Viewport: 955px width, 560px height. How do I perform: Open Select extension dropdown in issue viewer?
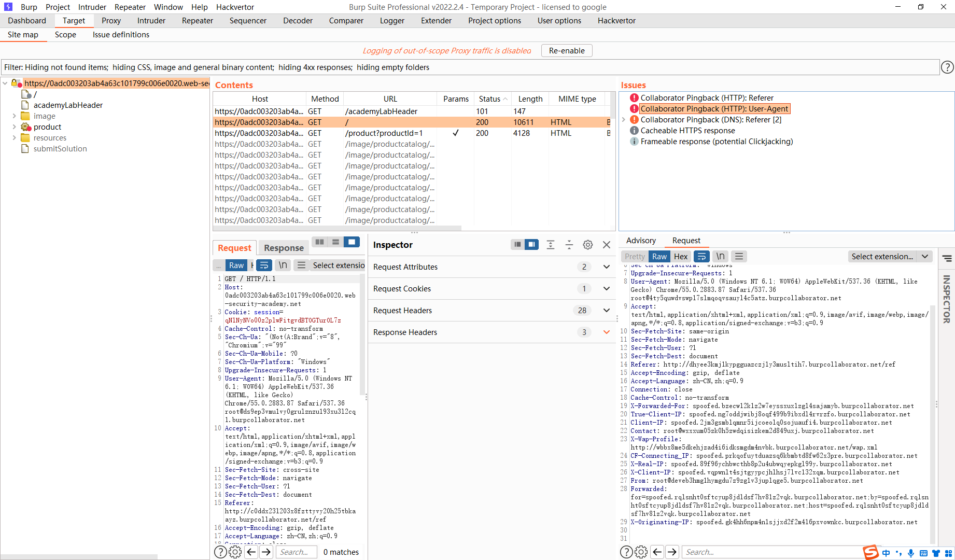point(890,257)
